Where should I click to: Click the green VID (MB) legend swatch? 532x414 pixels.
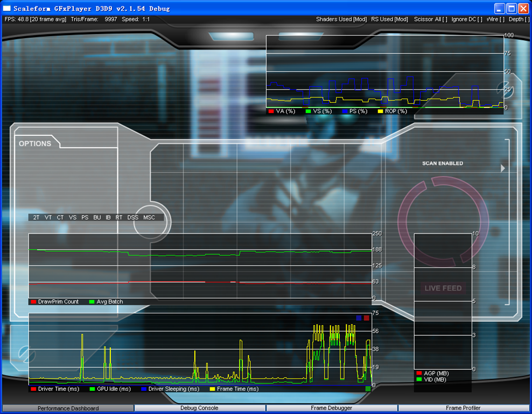pos(419,379)
